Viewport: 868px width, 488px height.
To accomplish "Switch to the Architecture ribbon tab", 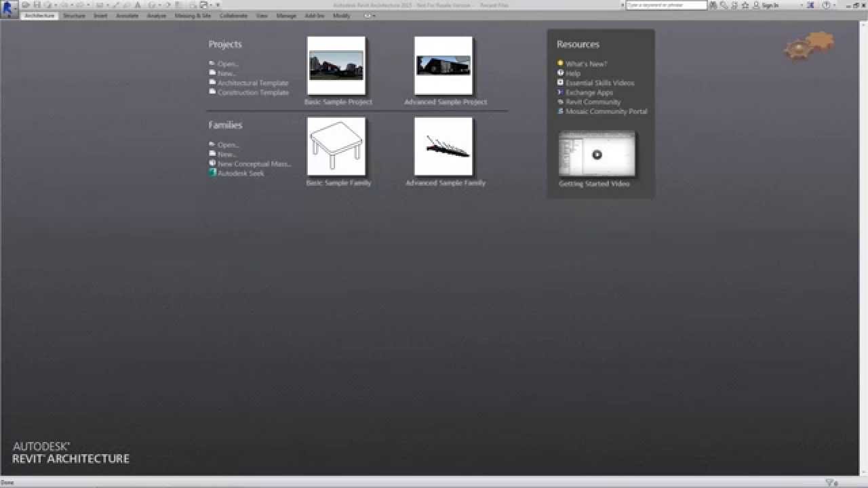I will (39, 15).
